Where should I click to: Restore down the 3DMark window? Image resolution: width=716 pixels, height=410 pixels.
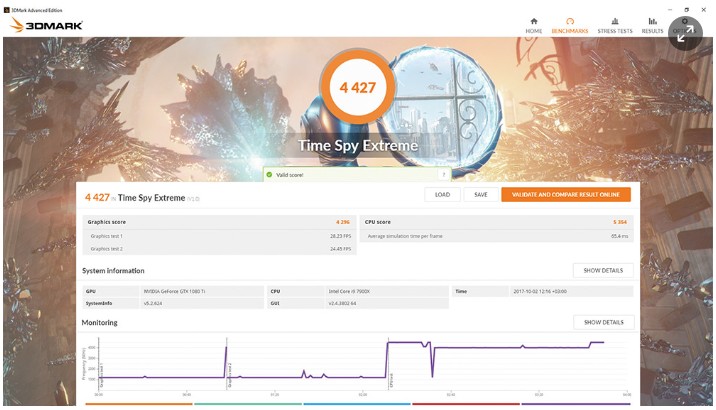pos(686,9)
